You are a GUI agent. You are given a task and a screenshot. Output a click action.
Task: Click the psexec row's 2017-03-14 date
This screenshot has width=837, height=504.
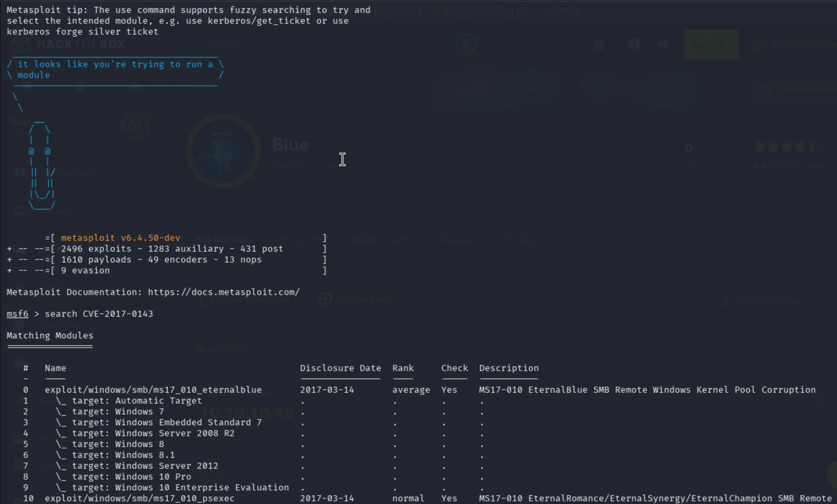click(x=327, y=498)
